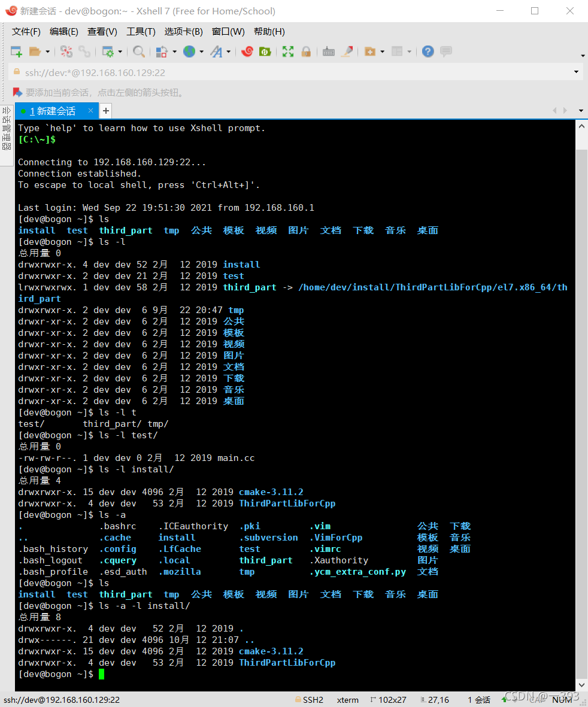Expand the Open folder dropdown arrow
The height and width of the screenshot is (707, 588).
(x=47, y=52)
